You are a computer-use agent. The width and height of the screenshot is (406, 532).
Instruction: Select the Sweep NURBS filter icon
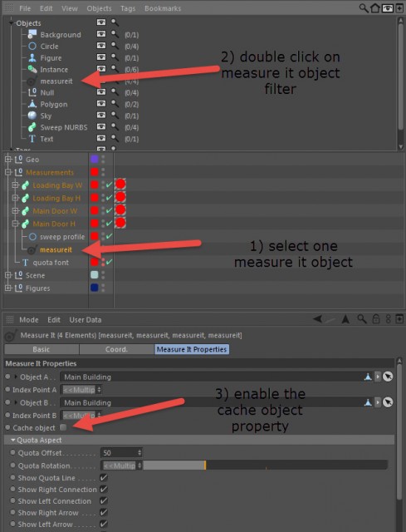point(32,127)
